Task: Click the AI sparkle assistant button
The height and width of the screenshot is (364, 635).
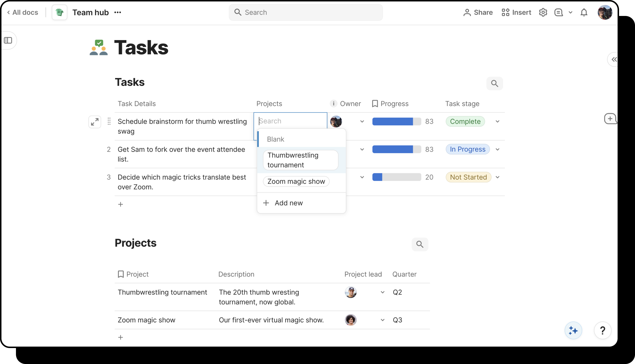Action: tap(573, 330)
